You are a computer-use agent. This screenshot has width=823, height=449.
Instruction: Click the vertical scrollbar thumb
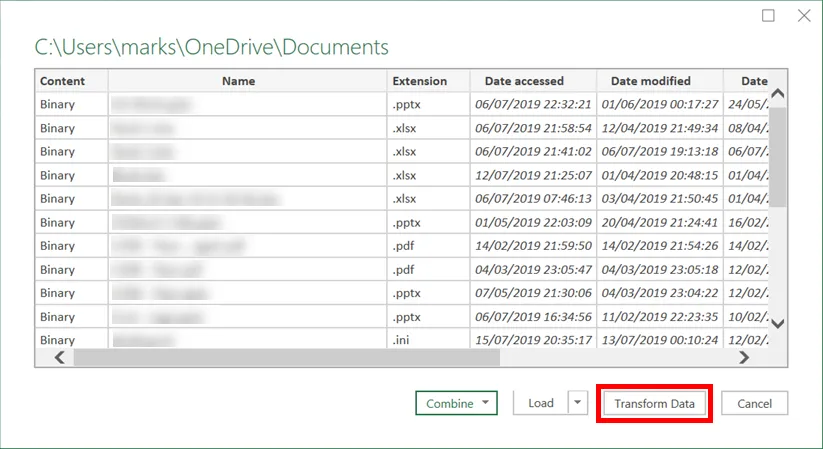pyautogui.click(x=778, y=155)
